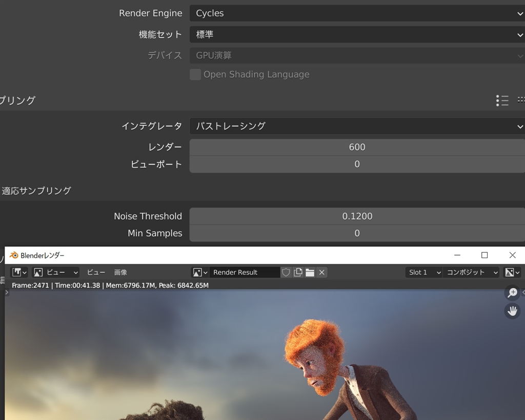Image resolution: width=525 pixels, height=420 pixels.
Task: Click the sampling panel drag grip icon
Action: 521,100
